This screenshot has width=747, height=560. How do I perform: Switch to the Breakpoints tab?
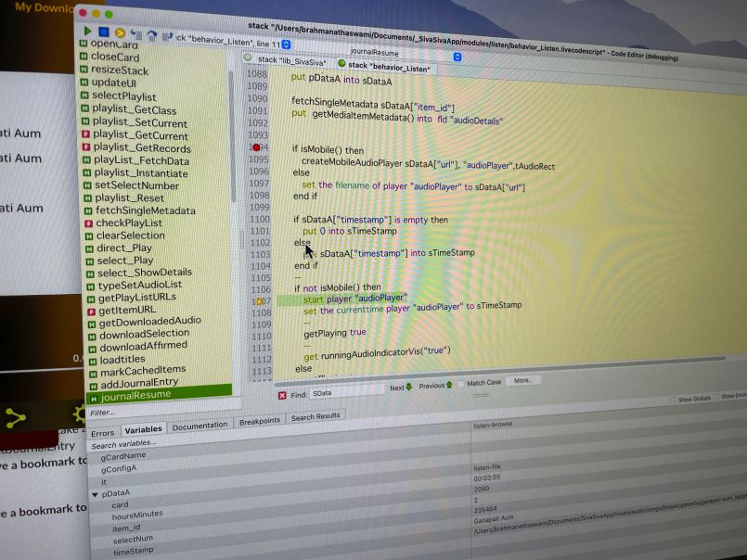pyautogui.click(x=259, y=420)
